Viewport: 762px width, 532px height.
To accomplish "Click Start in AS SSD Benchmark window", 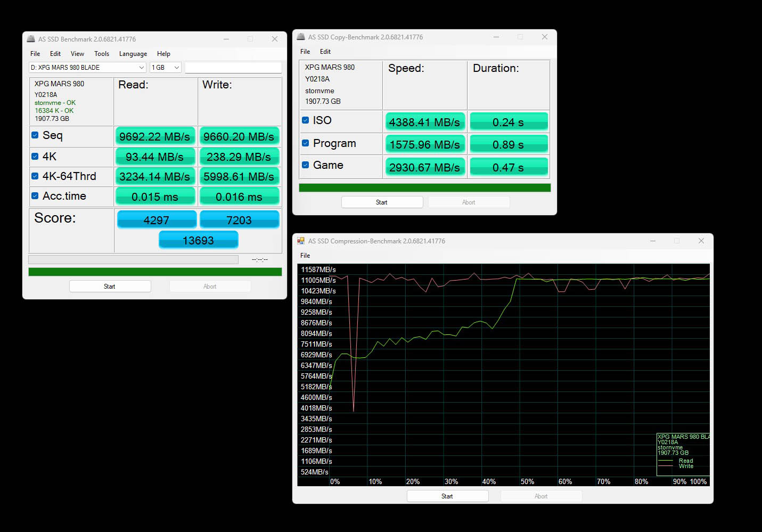I will tap(110, 287).
